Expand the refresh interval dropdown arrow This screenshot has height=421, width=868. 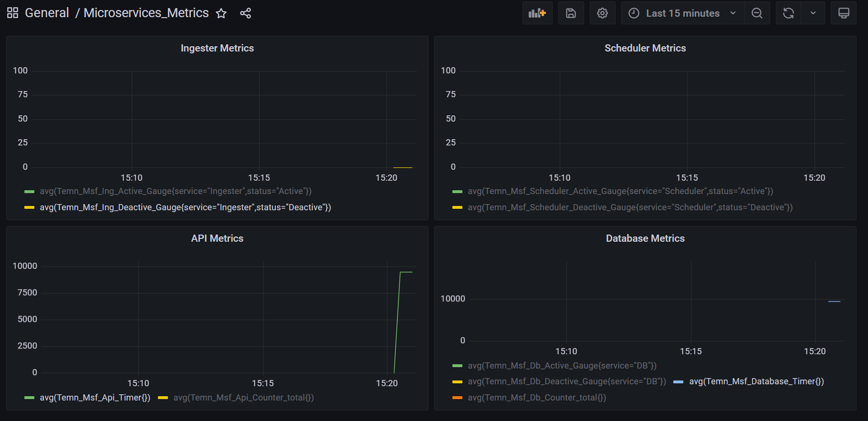(x=813, y=13)
